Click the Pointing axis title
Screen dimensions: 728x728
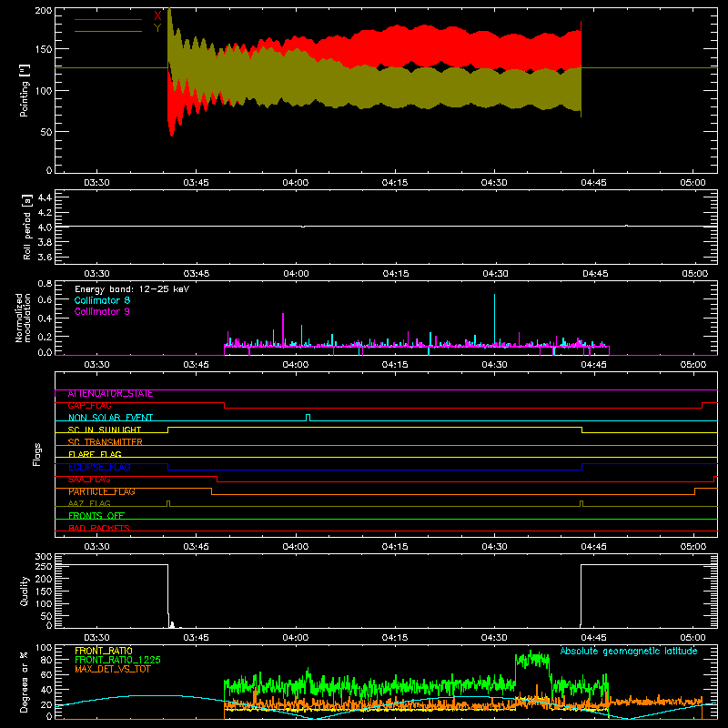point(25,90)
